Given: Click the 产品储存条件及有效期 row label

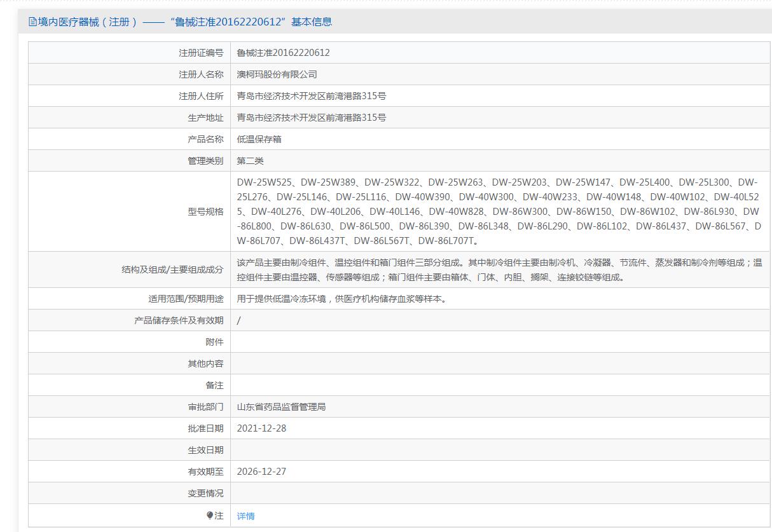Looking at the screenshot, I should click(179, 320).
